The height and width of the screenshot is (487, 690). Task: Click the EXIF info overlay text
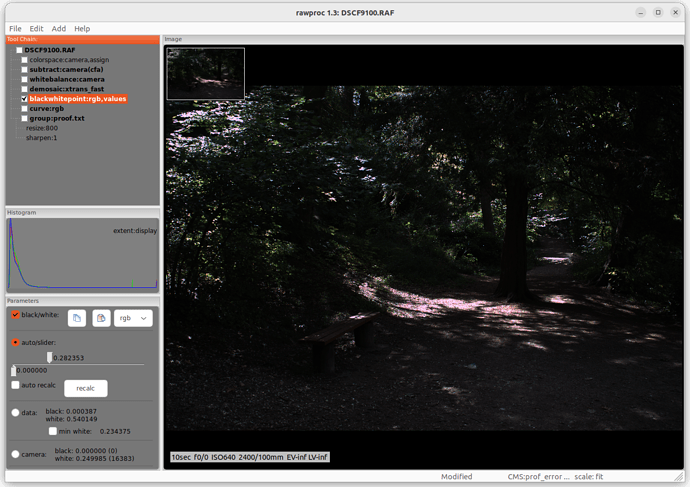[x=250, y=457]
